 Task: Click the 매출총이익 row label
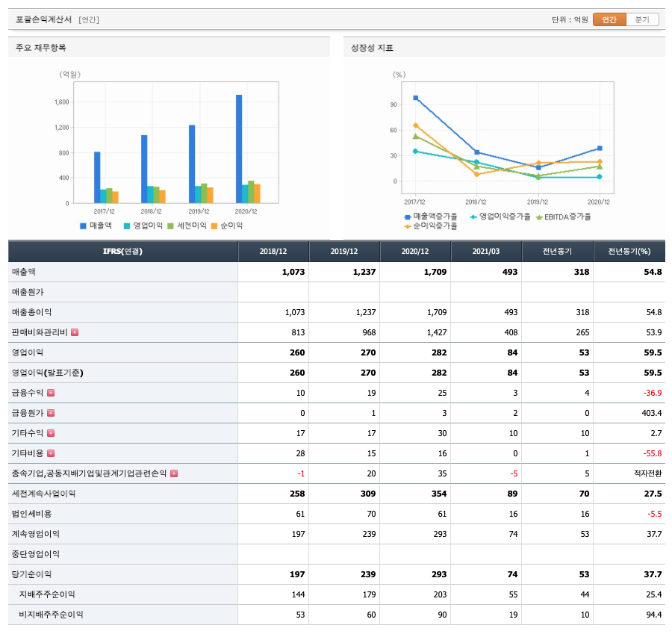31,312
